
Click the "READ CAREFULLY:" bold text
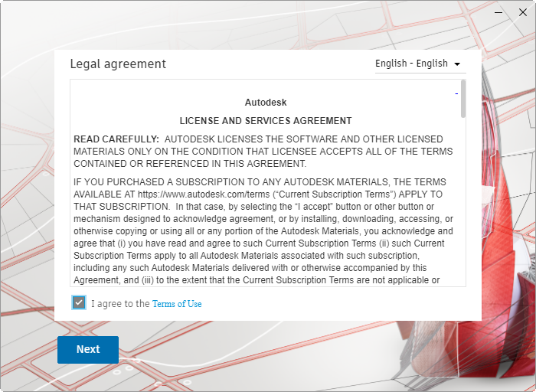point(116,139)
